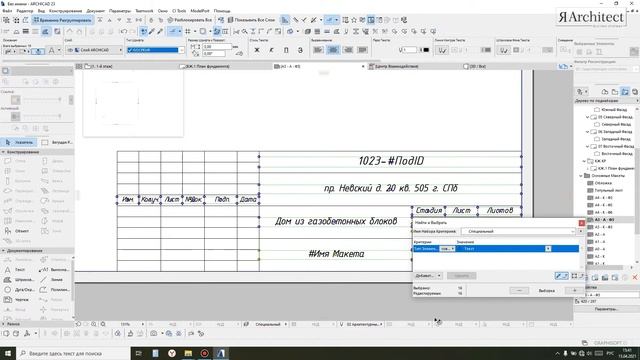640x360 pixels.
Task: Toggle italic К text style
Action: point(271,50)
